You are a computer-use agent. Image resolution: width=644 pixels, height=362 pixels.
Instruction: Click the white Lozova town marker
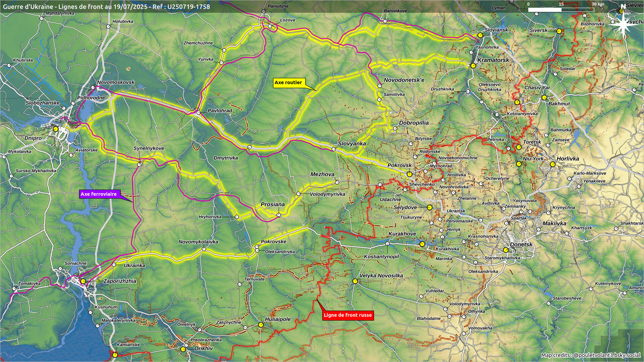(270, 26)
